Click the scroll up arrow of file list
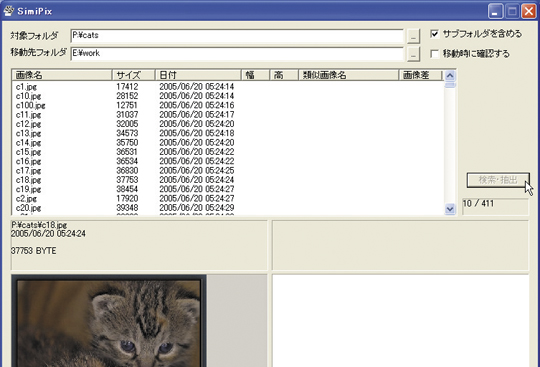This screenshot has height=367, width=540. tap(450, 75)
